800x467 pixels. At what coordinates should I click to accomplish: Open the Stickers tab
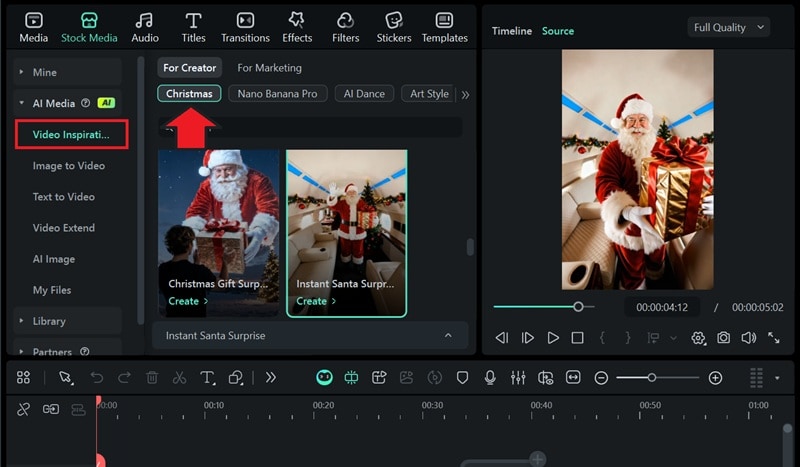point(394,28)
